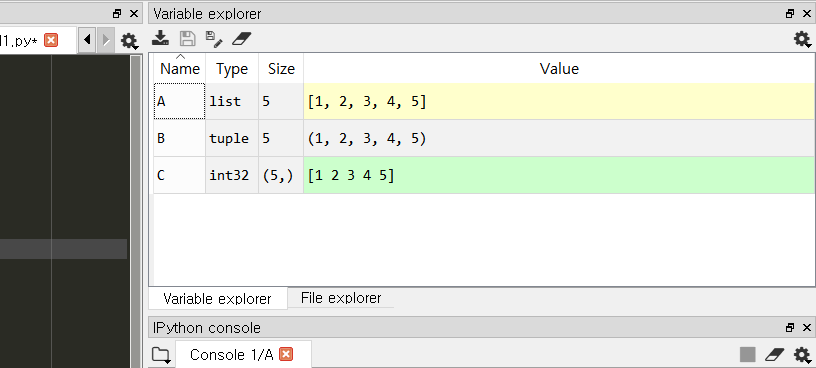816x368 pixels.
Task: Import data into Variable explorer
Action: (160, 38)
